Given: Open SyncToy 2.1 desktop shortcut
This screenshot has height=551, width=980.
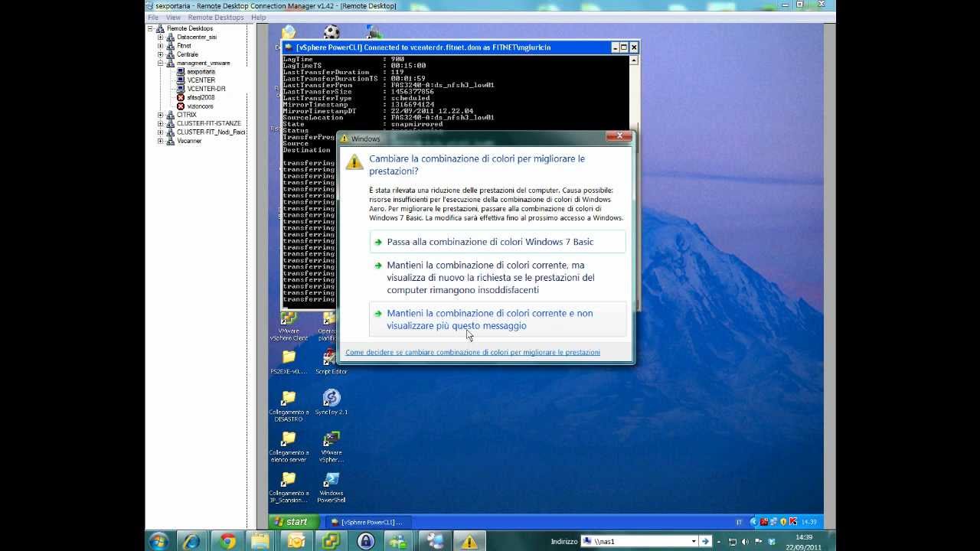Looking at the screenshot, I should 331,403.
